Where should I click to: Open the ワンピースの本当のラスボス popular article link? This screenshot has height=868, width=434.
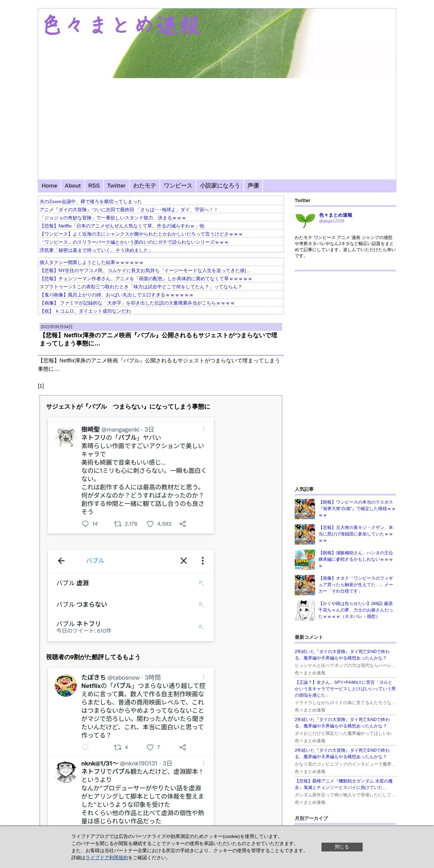point(357,509)
